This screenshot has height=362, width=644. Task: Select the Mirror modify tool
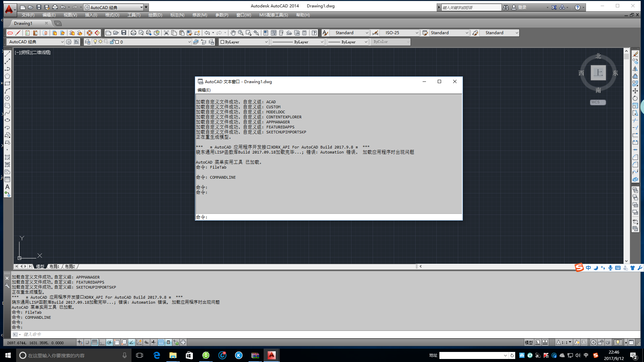click(x=635, y=69)
